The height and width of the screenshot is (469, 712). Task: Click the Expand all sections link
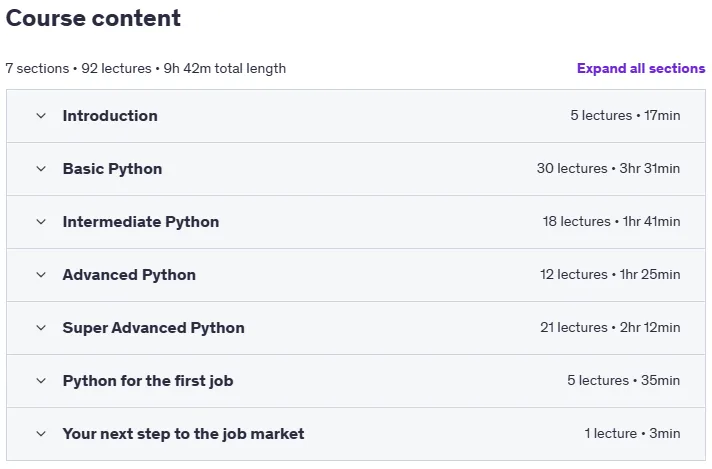[641, 68]
